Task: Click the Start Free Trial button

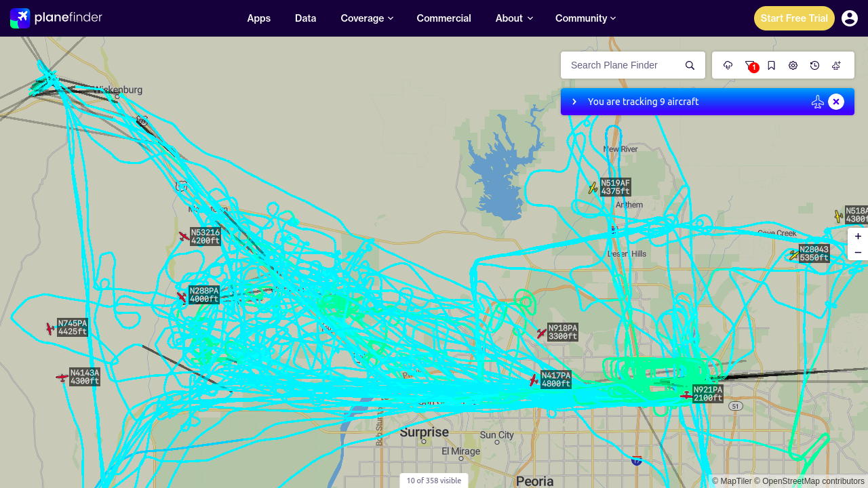Action: point(794,18)
